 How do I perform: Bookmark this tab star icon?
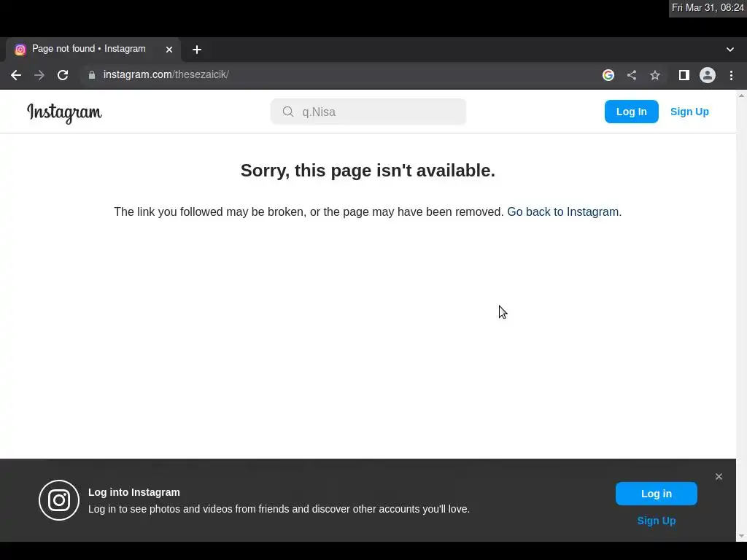655,75
